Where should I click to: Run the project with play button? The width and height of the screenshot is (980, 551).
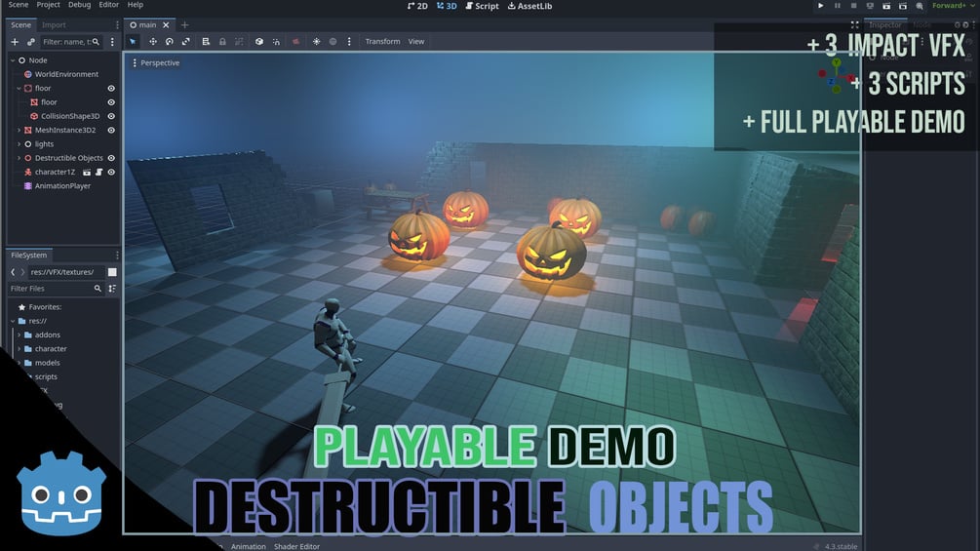[821, 6]
